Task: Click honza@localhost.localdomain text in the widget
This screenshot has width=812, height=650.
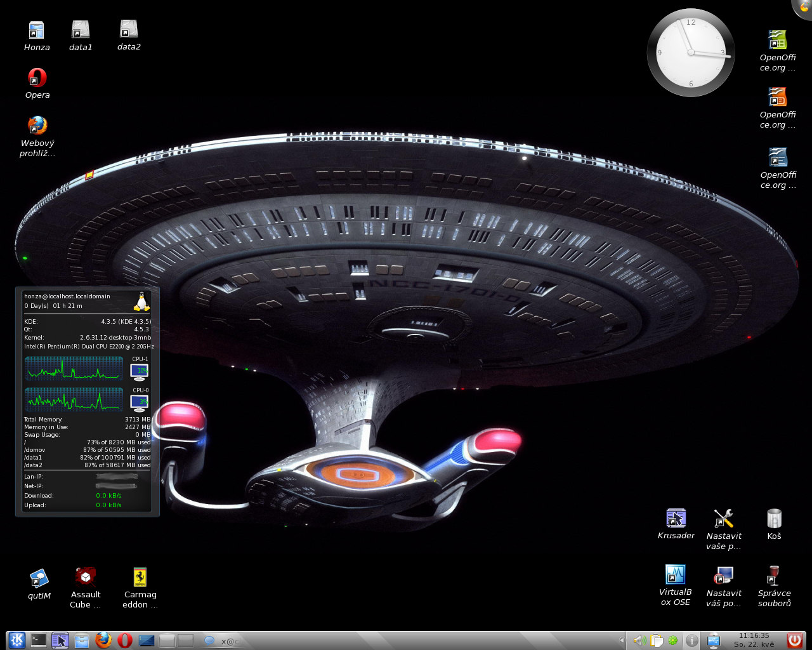Action: [67, 296]
